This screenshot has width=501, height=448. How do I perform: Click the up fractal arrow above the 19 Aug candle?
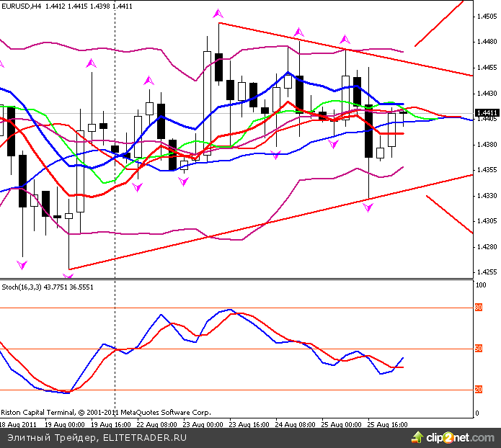tap(91, 63)
